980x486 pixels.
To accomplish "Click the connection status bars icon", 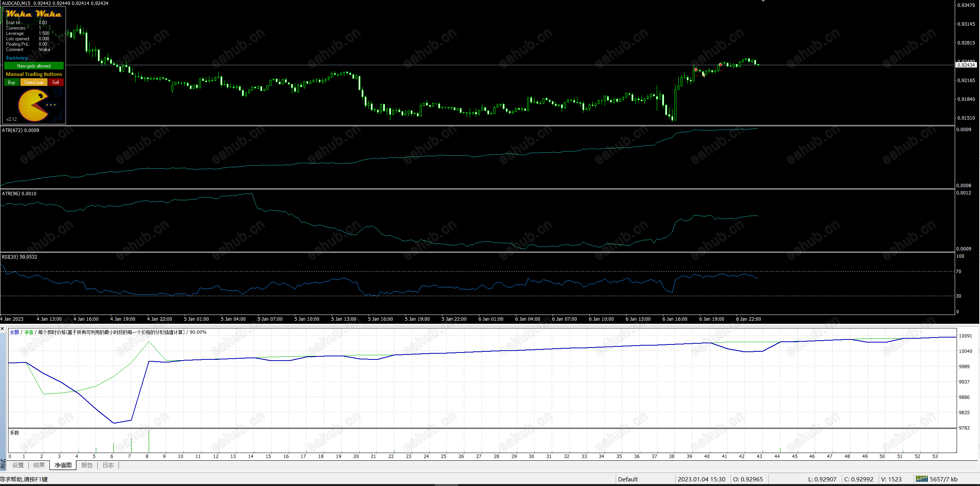I will pos(921,479).
